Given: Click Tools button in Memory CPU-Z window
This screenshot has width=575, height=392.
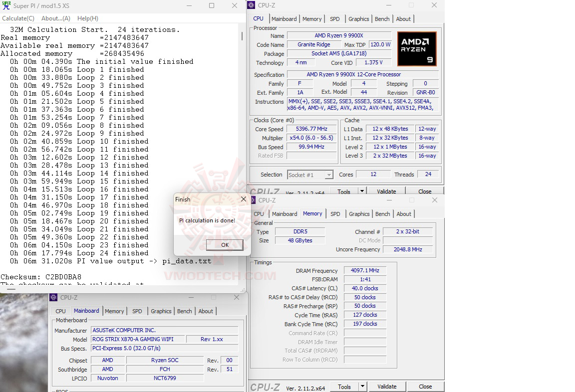Looking at the screenshot, I should click(344, 387).
